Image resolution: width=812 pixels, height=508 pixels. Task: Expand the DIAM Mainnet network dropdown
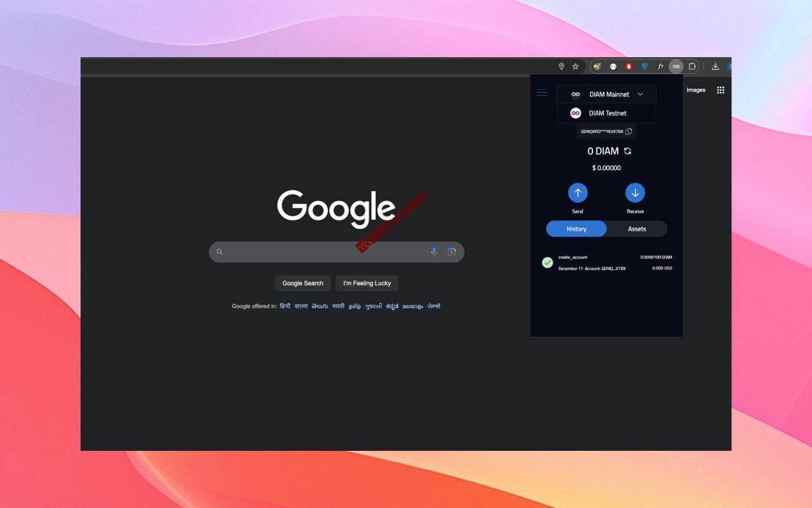606,95
